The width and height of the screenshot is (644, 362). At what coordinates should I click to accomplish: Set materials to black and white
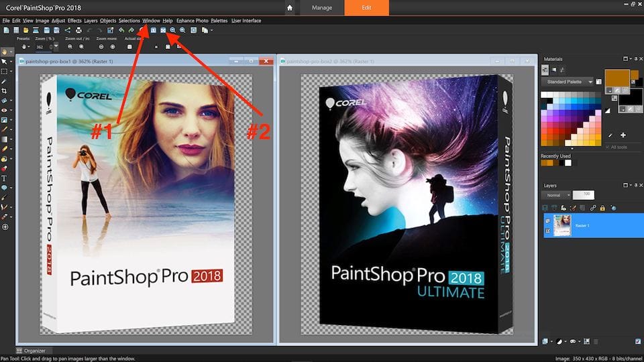(x=608, y=111)
